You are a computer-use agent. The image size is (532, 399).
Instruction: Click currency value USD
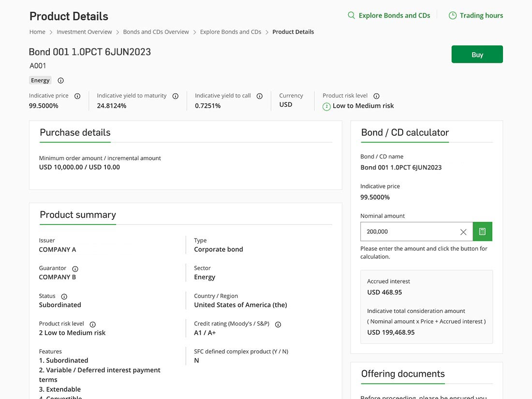pos(286,104)
